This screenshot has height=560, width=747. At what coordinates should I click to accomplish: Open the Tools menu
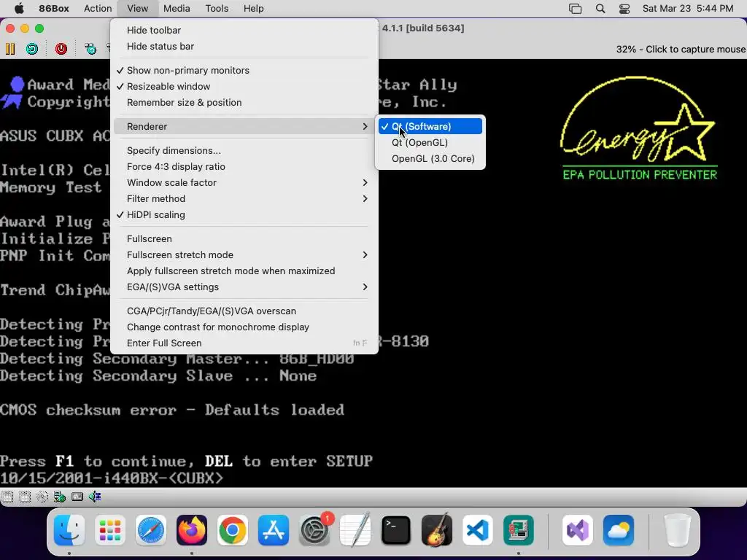[x=217, y=9]
